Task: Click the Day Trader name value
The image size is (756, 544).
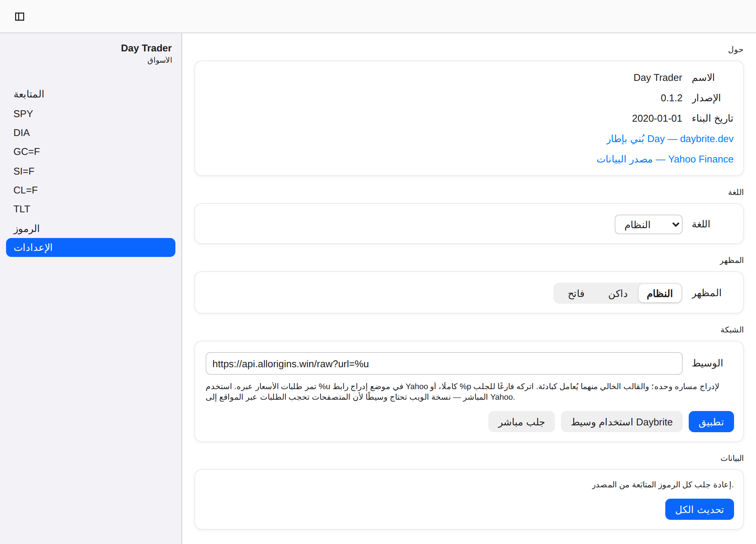Action: click(658, 78)
